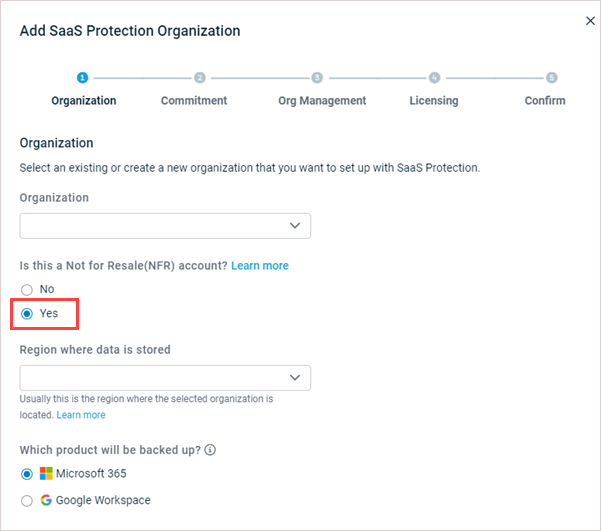Viewport: 601px width, 531px height.
Task: Click the Google Workspace logo icon
Action: (x=46, y=500)
